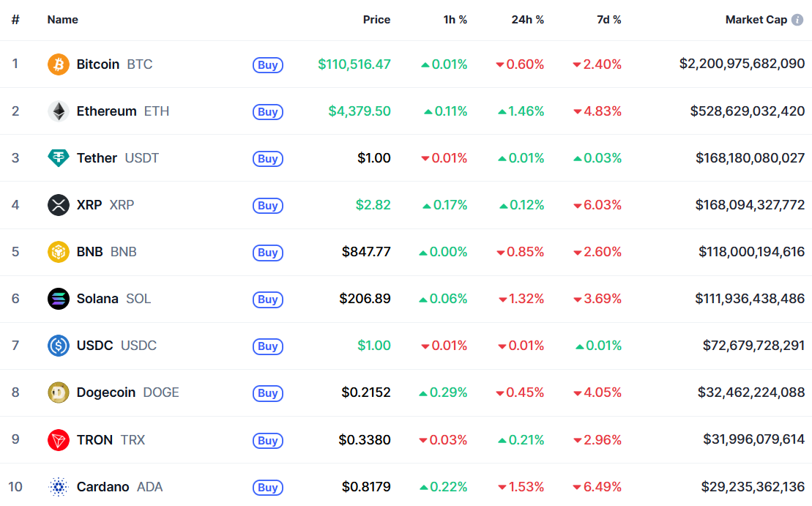Click the Cardano logo icon
This screenshot has width=812, height=506.
(59, 486)
